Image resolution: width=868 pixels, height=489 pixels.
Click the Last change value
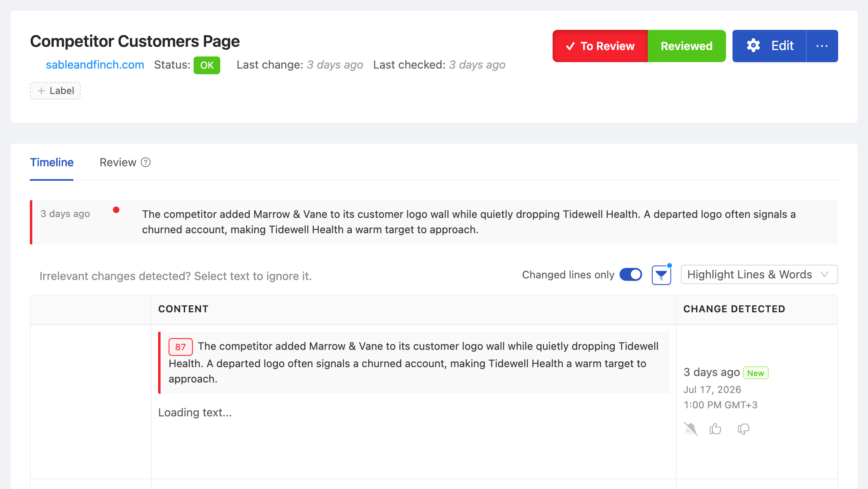(x=335, y=65)
